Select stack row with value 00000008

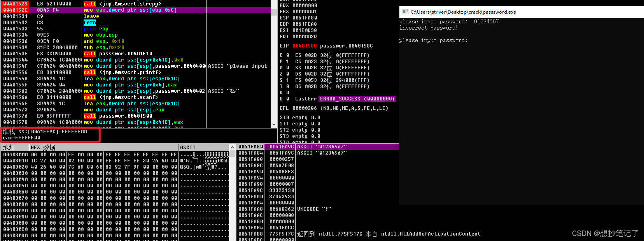click(318, 215)
